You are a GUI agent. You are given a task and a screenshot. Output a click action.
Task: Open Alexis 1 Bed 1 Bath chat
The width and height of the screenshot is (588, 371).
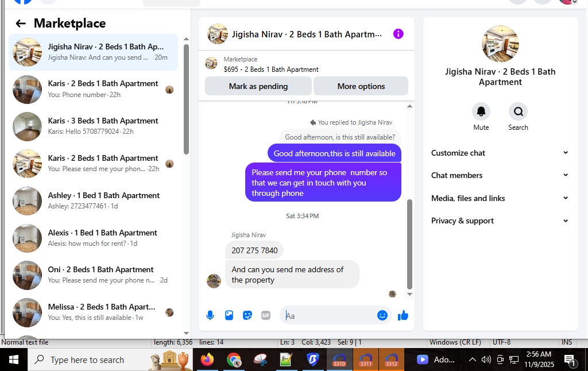(94, 238)
